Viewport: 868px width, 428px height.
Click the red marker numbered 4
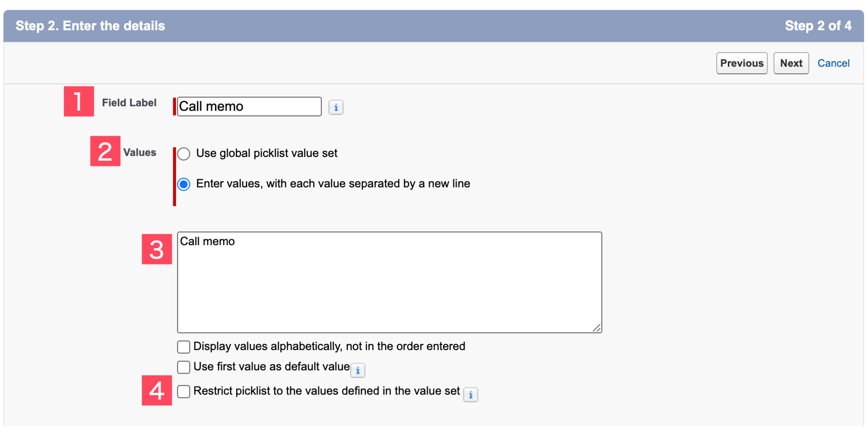[156, 391]
